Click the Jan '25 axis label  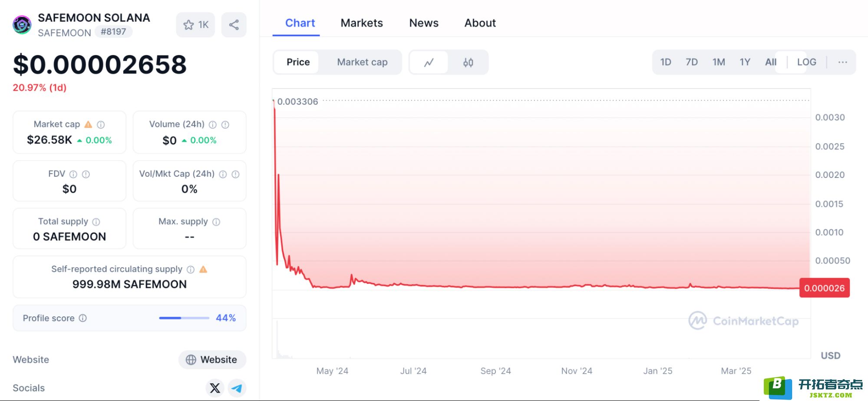[657, 371]
